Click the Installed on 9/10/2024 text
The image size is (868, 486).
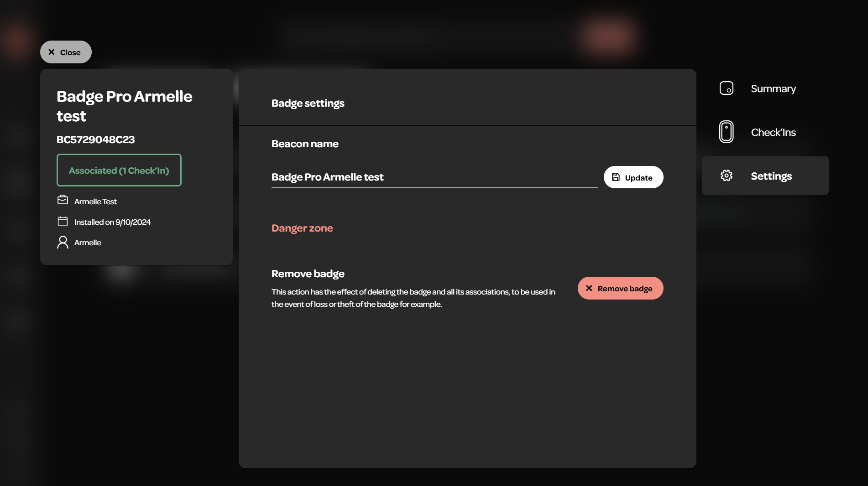pos(112,222)
